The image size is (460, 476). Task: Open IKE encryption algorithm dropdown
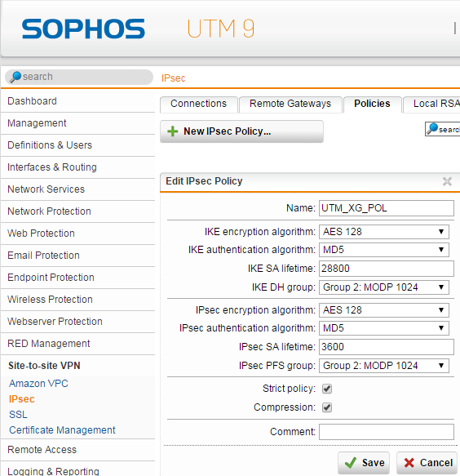(x=384, y=232)
